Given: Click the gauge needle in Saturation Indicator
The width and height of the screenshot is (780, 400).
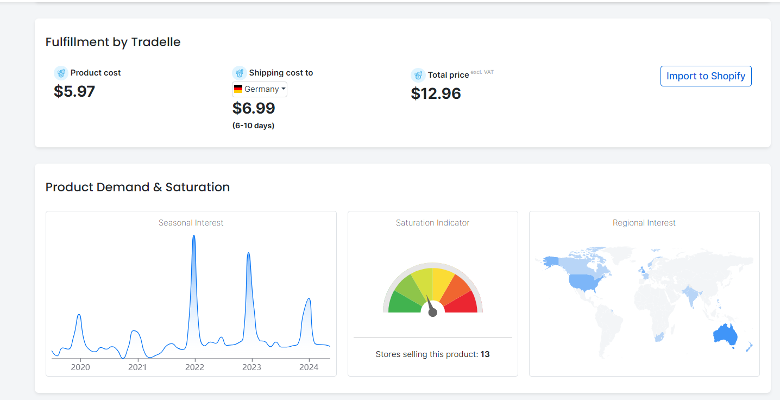Looking at the screenshot, I should (431, 306).
